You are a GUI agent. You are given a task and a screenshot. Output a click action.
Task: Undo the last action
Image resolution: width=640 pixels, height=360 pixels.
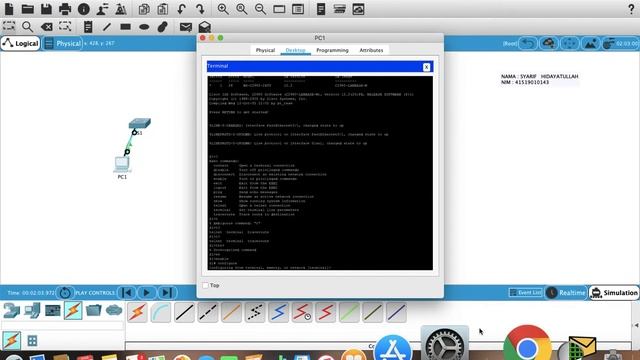click(x=181, y=9)
